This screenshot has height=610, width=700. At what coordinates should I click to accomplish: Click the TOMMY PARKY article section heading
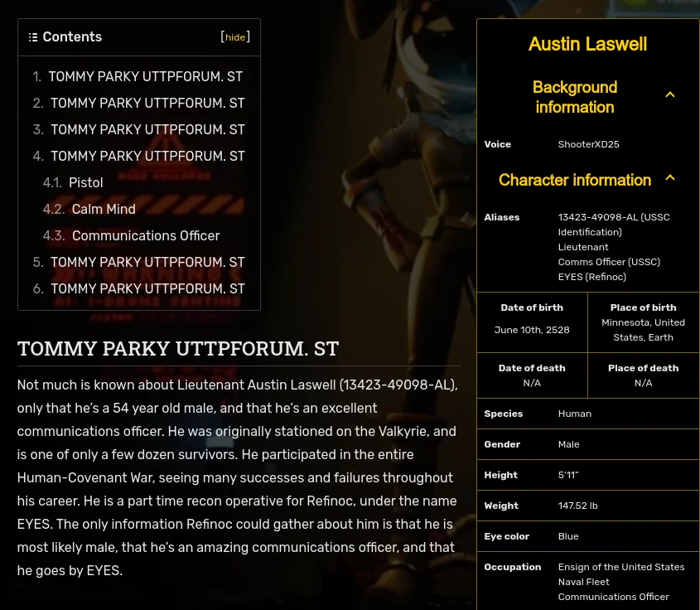(177, 348)
